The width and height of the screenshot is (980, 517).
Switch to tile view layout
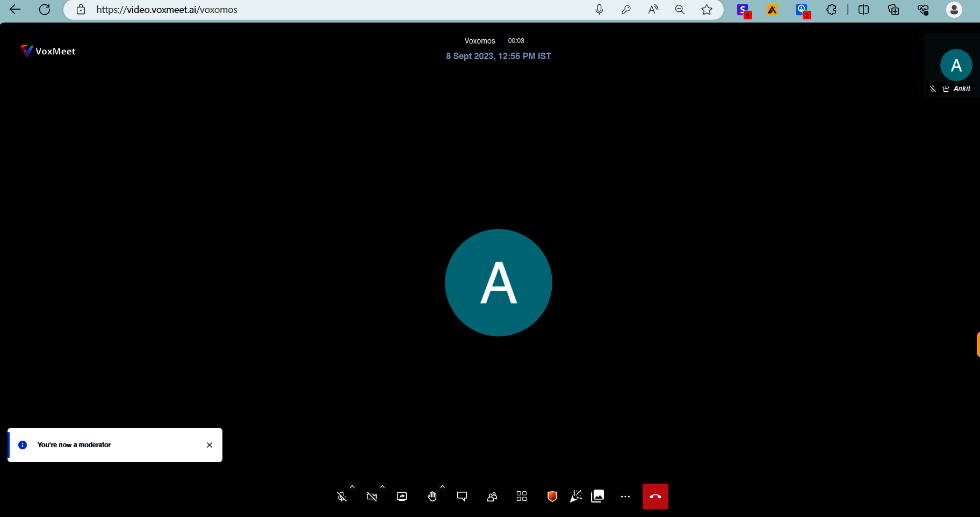[x=521, y=496]
